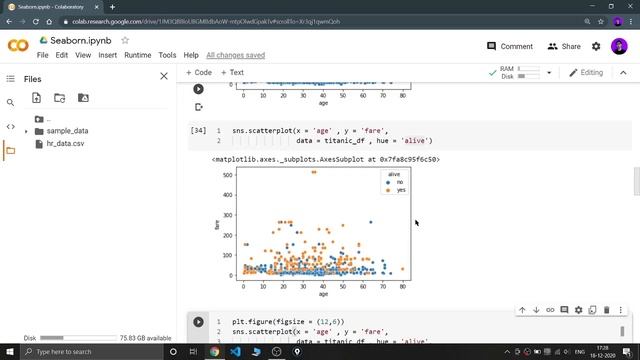Click the All changes saved link
Image resolution: width=640 pixels, height=360 pixels.
236,55
